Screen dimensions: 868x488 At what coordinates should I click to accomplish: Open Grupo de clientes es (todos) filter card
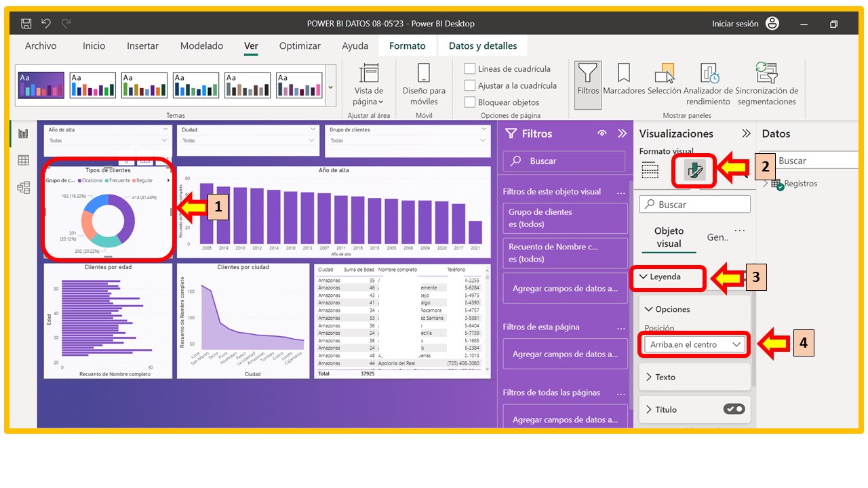tap(565, 218)
